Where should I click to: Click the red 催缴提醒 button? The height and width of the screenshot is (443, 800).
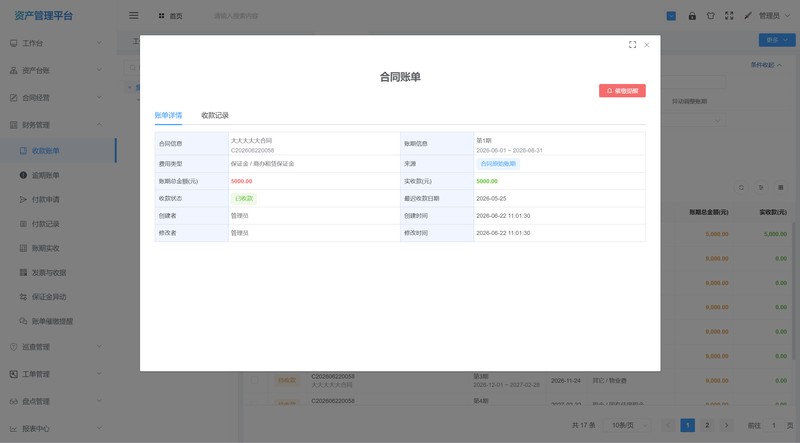point(622,91)
